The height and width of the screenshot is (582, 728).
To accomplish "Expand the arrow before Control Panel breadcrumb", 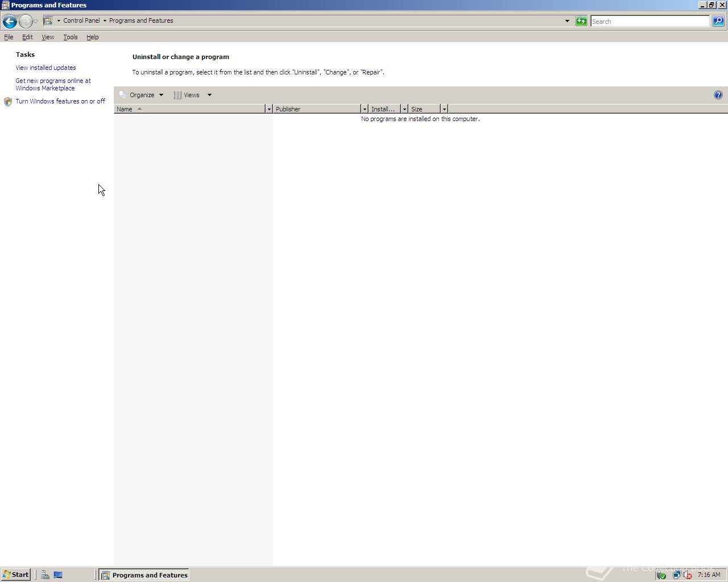I will coord(59,20).
